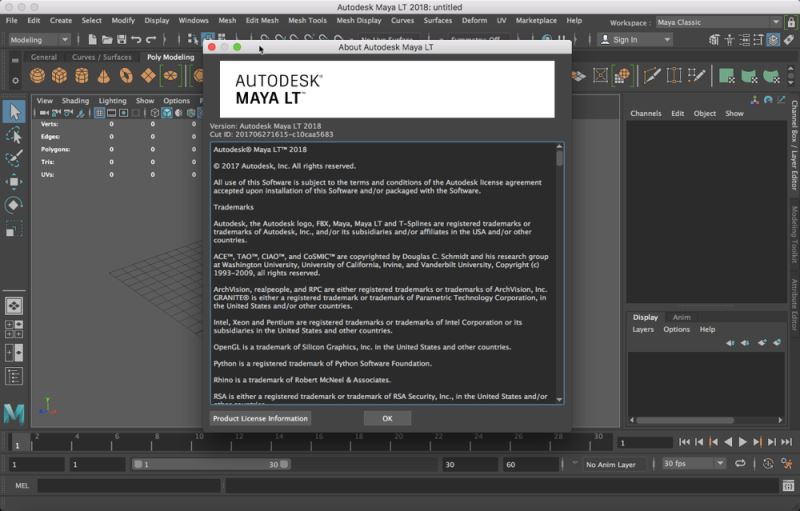This screenshot has height=511, width=800.
Task: Create a polygon cylinder from the shelf
Action: [82, 76]
